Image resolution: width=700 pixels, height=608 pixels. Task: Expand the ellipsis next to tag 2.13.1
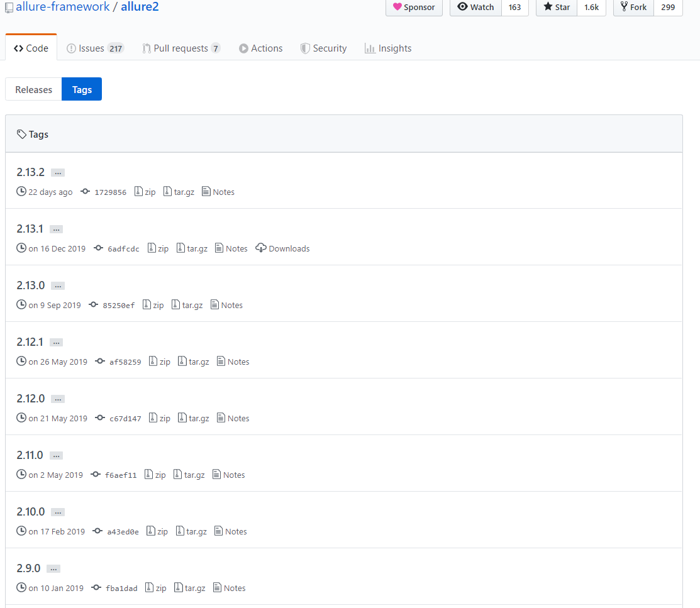coord(56,229)
